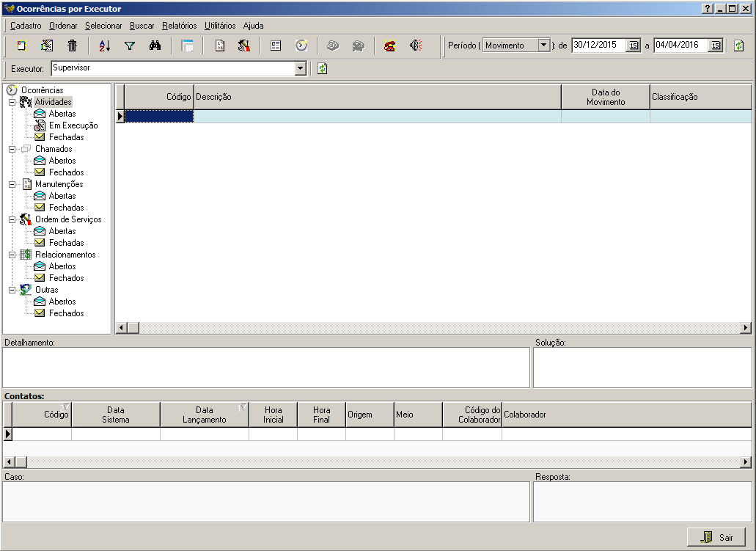Click the Edit record toolbar icon
756x551 pixels.
pyautogui.click(x=47, y=45)
